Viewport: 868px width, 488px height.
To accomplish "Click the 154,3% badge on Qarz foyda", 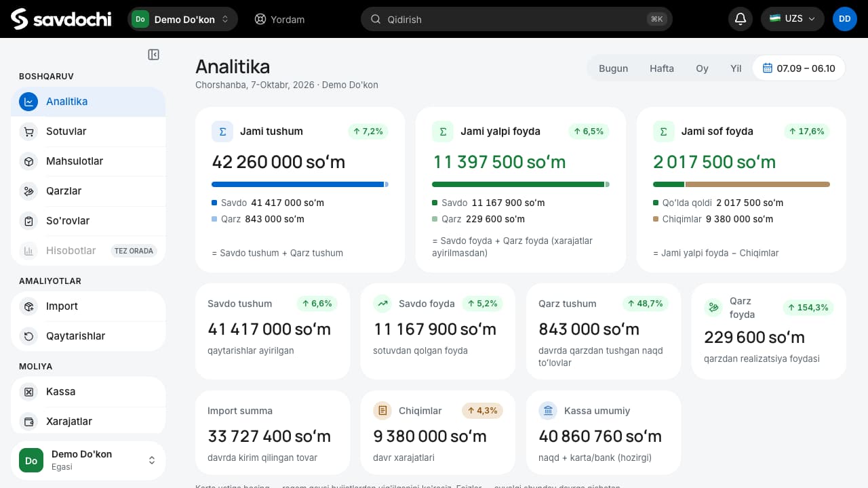I will point(808,308).
